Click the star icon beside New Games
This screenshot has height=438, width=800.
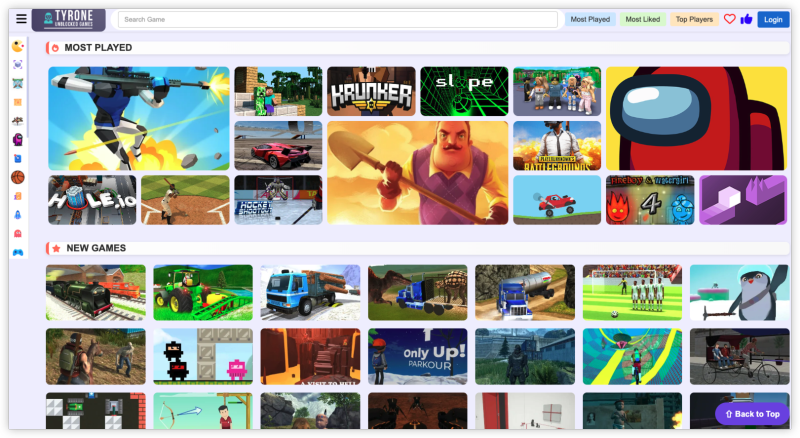click(x=56, y=248)
